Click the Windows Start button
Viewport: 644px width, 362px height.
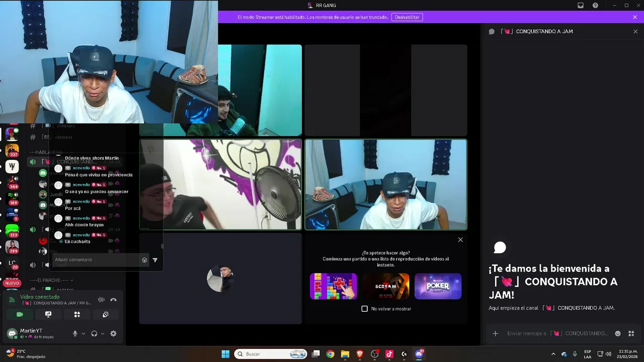point(225,354)
